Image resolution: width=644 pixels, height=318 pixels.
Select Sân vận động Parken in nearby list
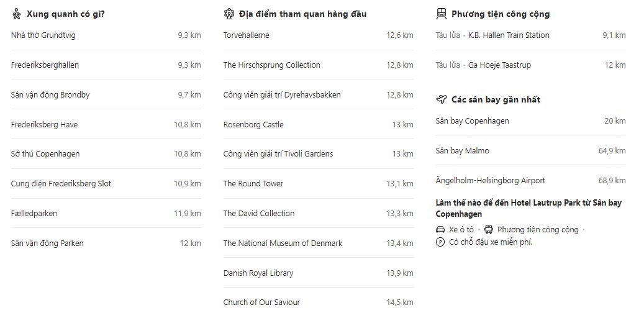(47, 243)
